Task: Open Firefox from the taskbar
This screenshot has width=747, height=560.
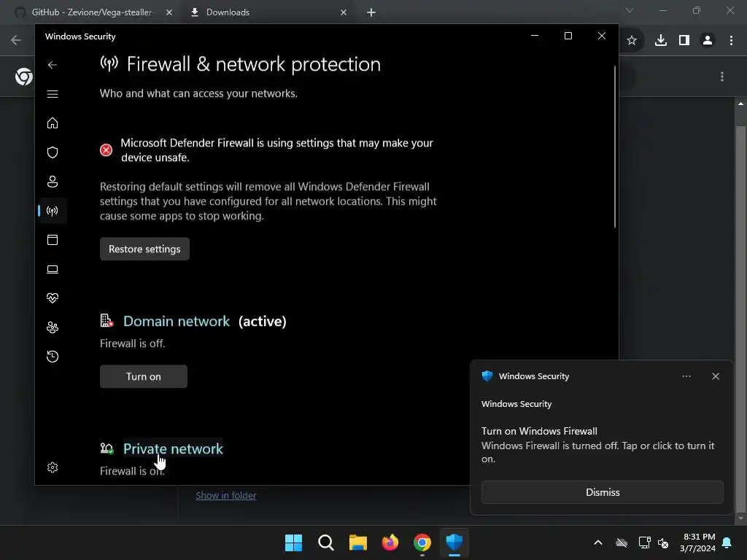Action: (x=390, y=542)
